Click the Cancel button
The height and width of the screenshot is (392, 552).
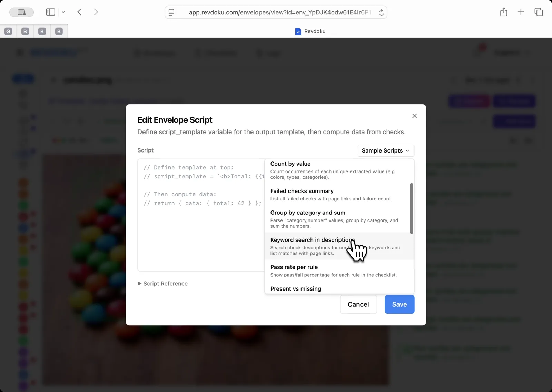click(x=358, y=304)
